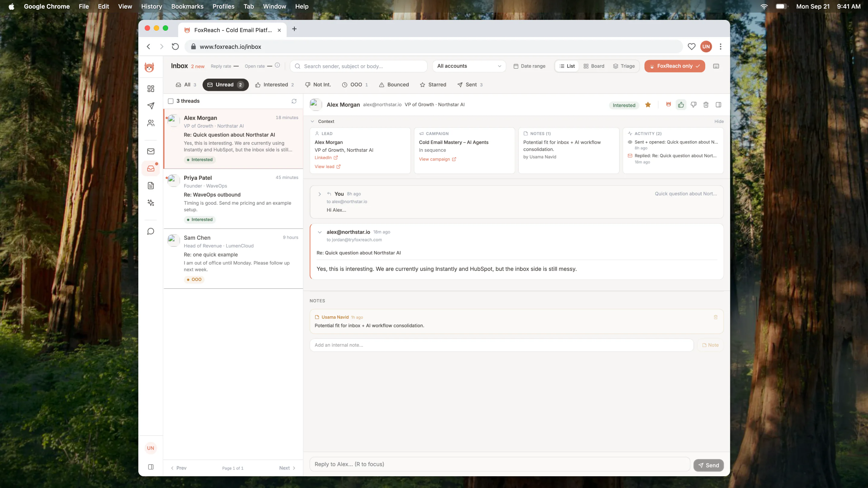Delete the thread with trash icon
868x488 pixels.
(706, 105)
